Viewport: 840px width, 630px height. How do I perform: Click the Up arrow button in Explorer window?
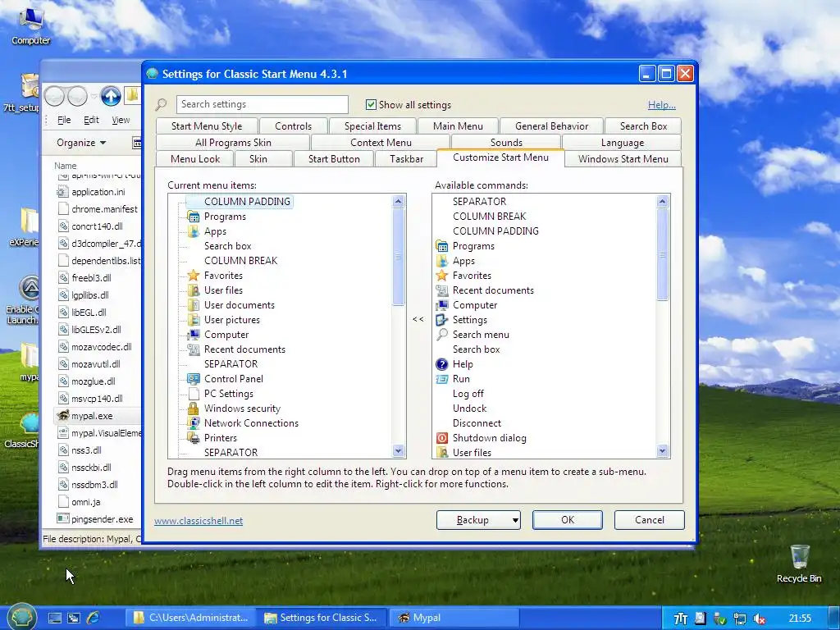point(111,97)
